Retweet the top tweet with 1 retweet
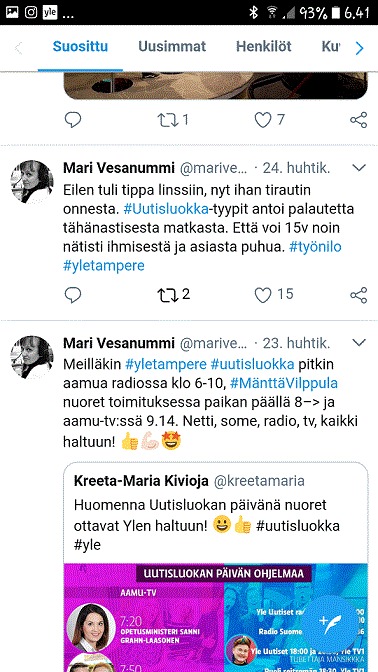 168,120
